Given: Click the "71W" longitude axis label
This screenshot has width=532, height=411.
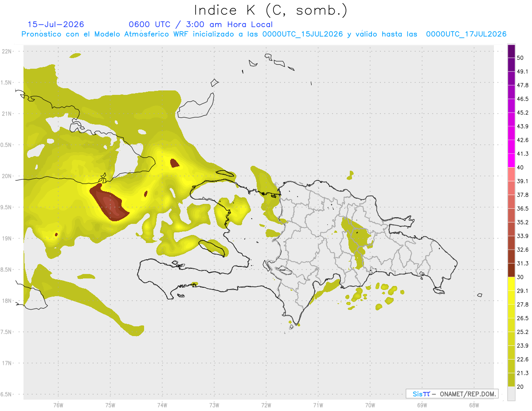Looking at the screenshot, I should (x=318, y=405).
